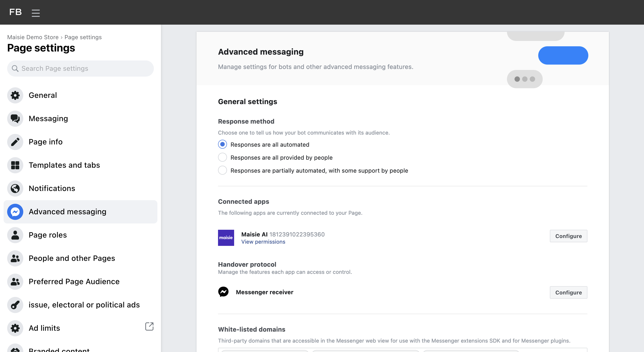Select 'Responses are all provided by people'
Screen dimensions: 644x352
click(x=222, y=157)
